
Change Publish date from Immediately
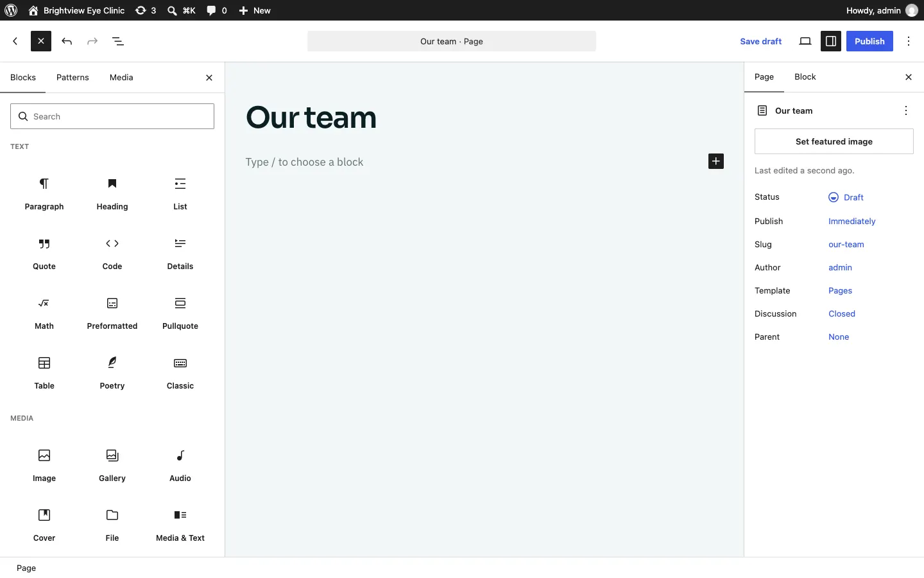click(852, 222)
